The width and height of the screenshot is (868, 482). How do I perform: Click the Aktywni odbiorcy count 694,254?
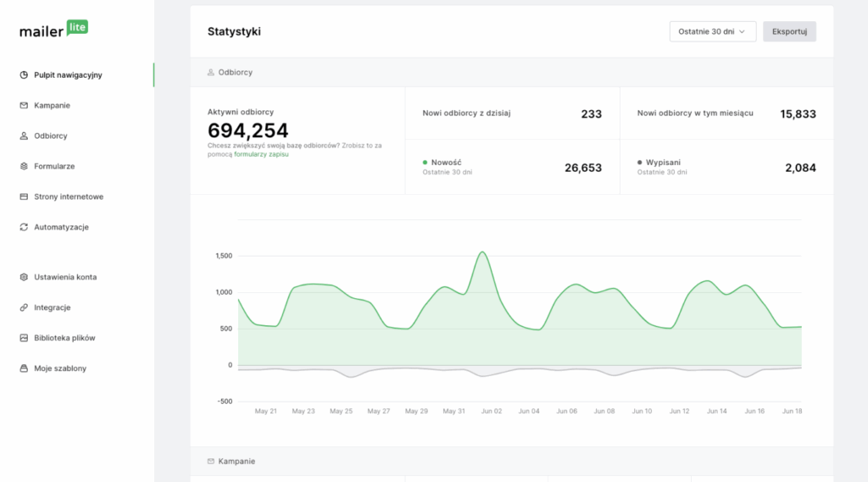(248, 130)
